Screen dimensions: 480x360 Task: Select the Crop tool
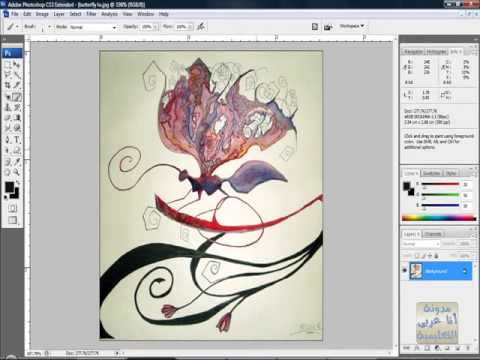(x=8, y=86)
